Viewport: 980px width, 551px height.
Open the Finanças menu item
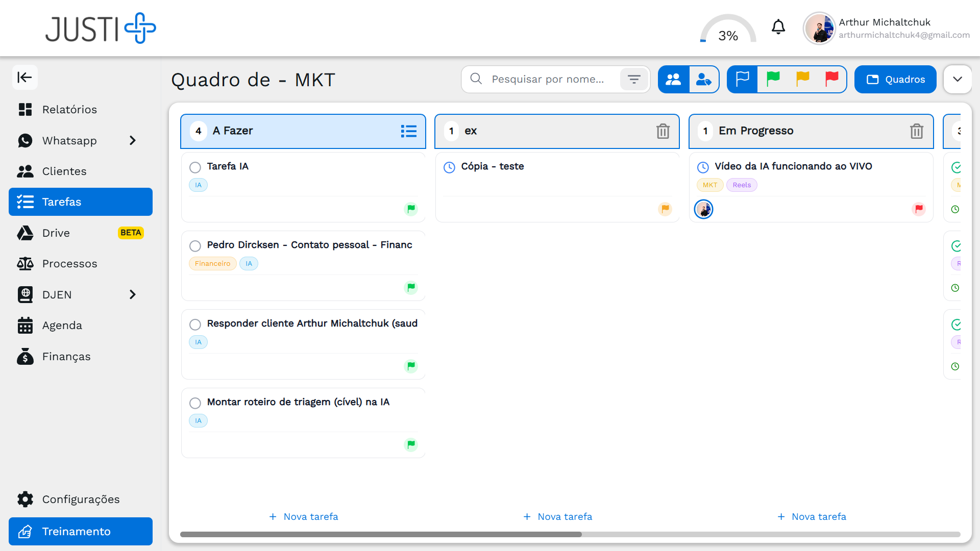66,357
